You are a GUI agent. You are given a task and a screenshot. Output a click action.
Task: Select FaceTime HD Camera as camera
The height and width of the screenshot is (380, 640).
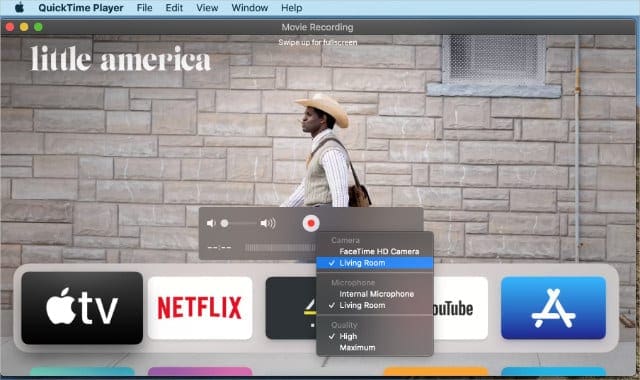coord(375,251)
